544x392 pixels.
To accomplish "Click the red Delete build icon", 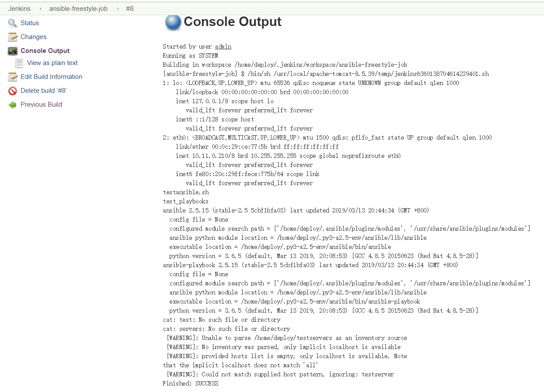I will [x=13, y=91].
